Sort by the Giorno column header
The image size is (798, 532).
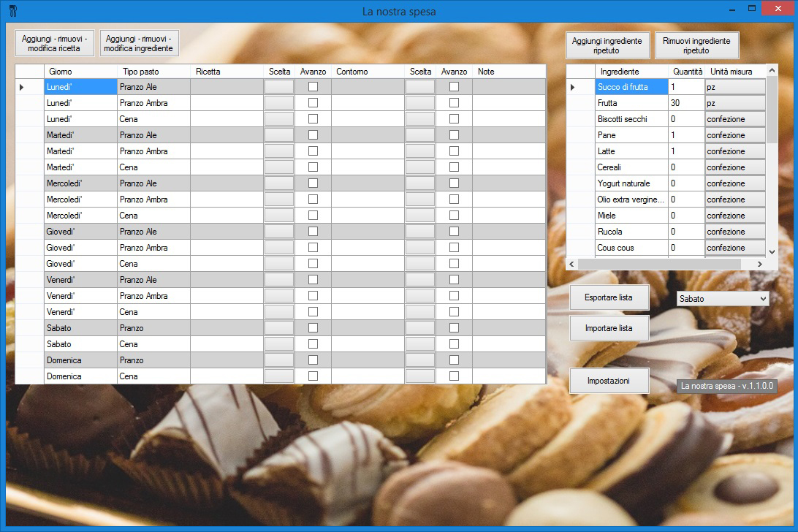[80, 72]
